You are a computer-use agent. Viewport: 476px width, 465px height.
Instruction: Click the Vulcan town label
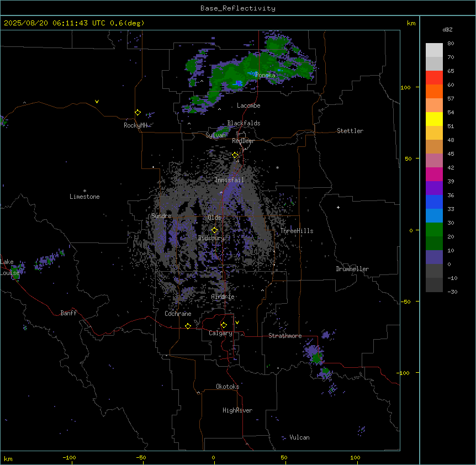(x=300, y=437)
